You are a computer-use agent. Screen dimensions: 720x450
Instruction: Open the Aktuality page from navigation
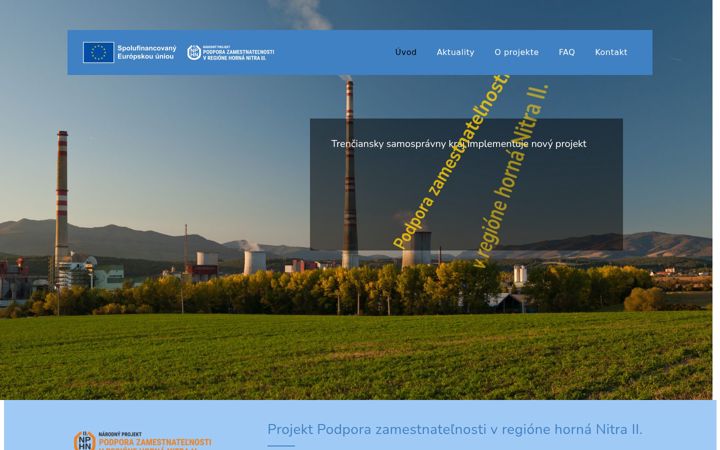[x=455, y=52]
